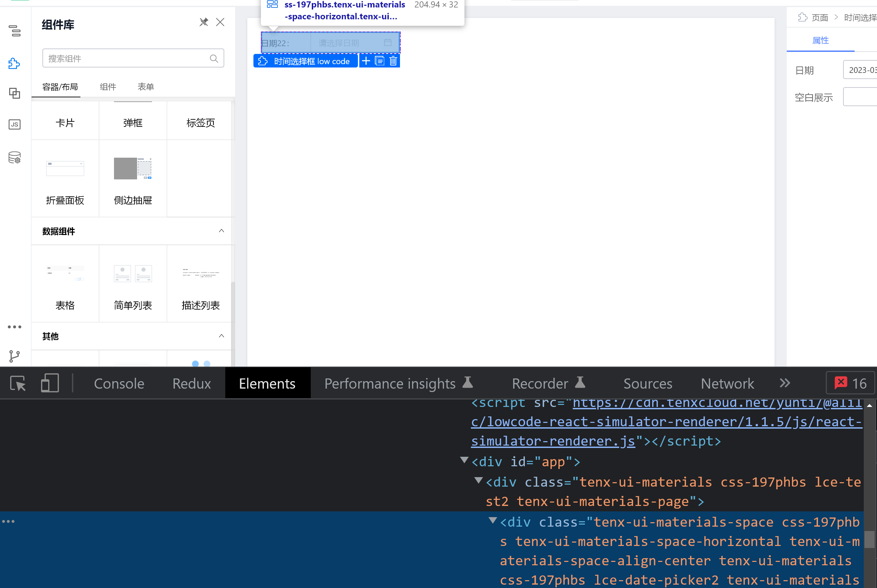Screen dimensions: 877x588
Task: Open the Sources tab in DevTools
Action: click(x=648, y=384)
